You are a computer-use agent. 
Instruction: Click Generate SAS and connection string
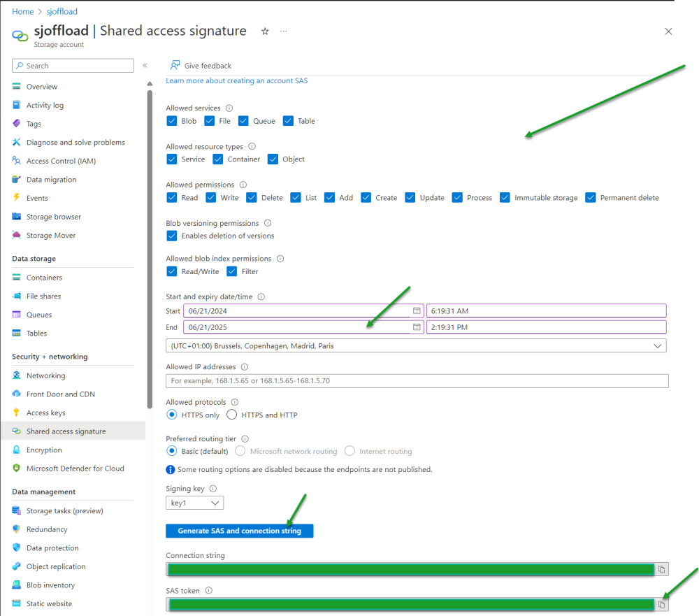click(x=239, y=531)
